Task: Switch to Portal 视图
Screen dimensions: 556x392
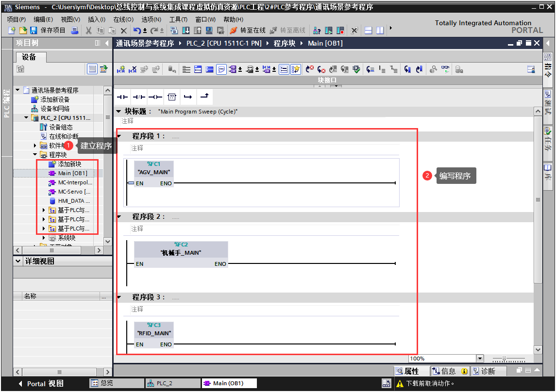Action: pos(41,383)
